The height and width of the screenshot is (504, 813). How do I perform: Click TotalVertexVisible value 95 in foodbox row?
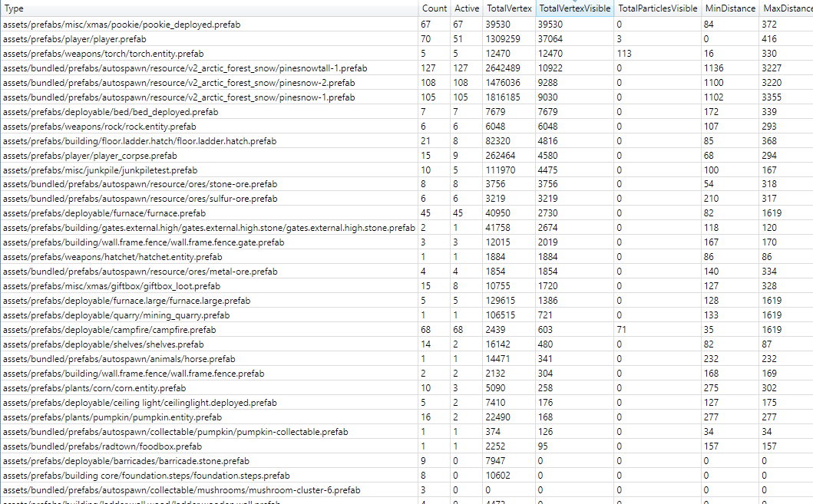click(x=542, y=446)
